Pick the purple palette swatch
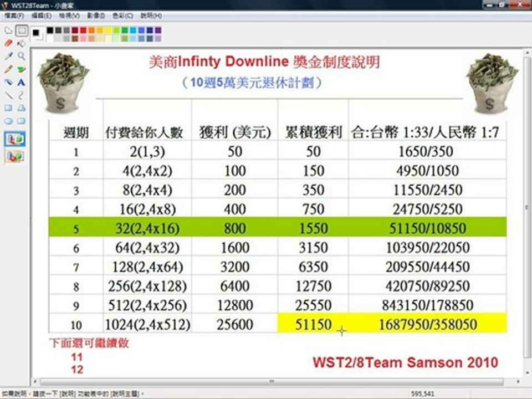This screenshot has height=399, width=532. click(x=158, y=30)
